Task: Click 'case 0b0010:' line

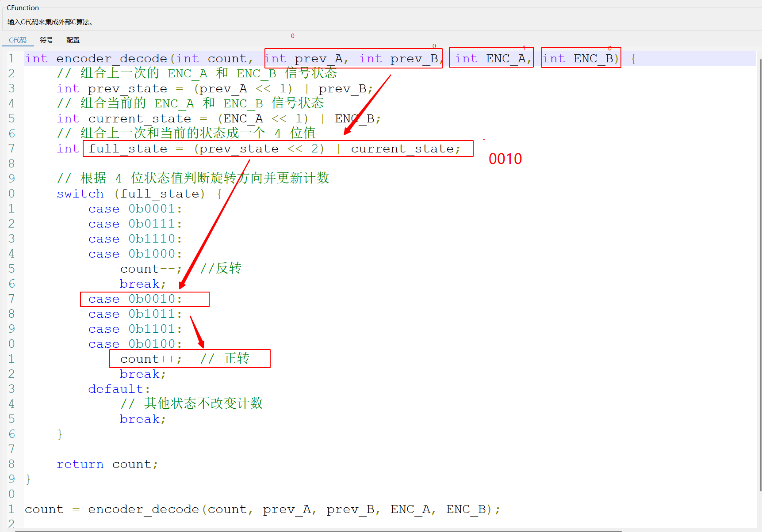Action: click(135, 299)
